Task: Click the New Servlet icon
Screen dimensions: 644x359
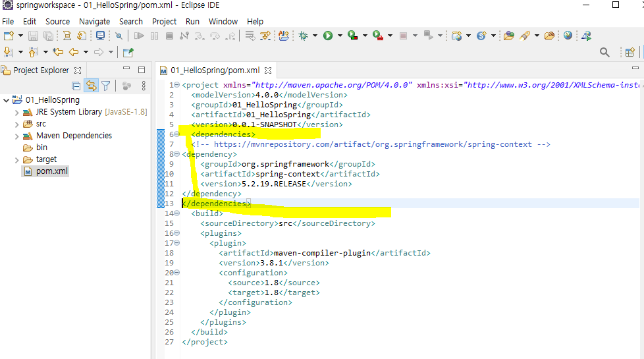Action: [481, 36]
